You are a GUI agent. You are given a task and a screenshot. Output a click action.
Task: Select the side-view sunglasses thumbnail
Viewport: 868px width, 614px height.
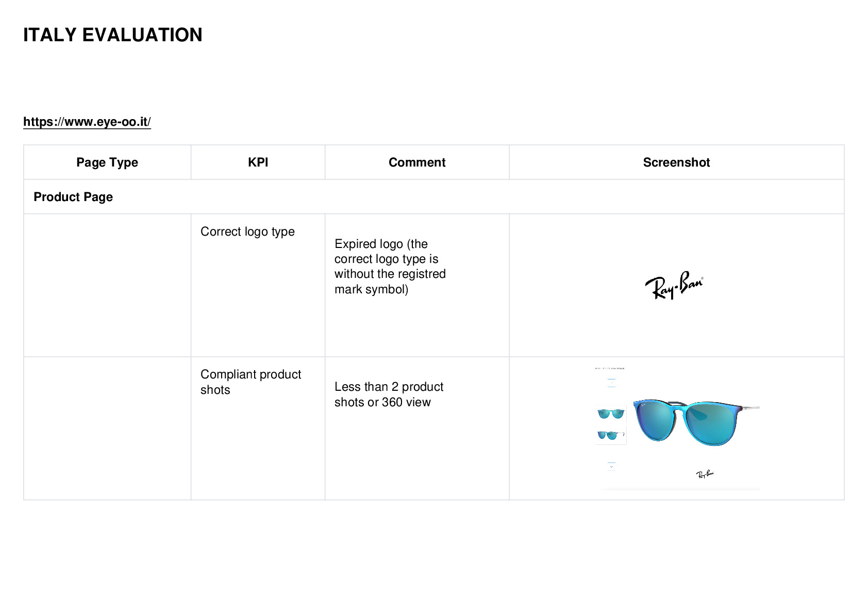click(x=611, y=435)
